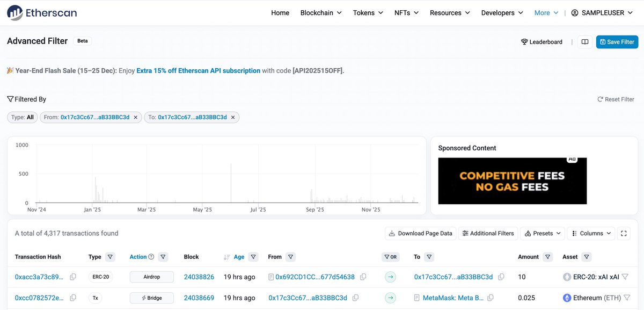
Task: Click the Bridge action badge
Action: (x=152, y=298)
